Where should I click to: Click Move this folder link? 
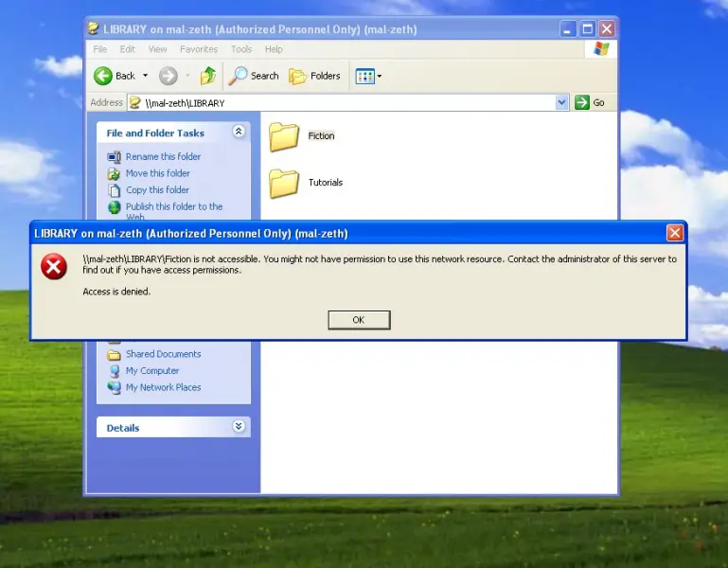[158, 173]
